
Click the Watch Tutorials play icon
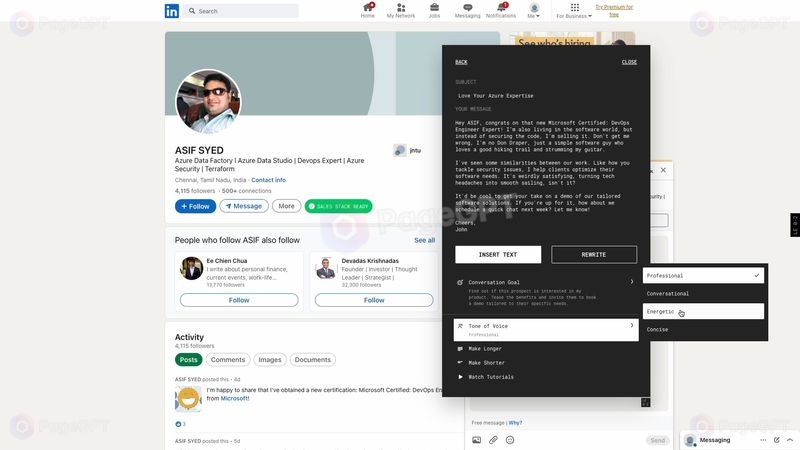pyautogui.click(x=460, y=377)
